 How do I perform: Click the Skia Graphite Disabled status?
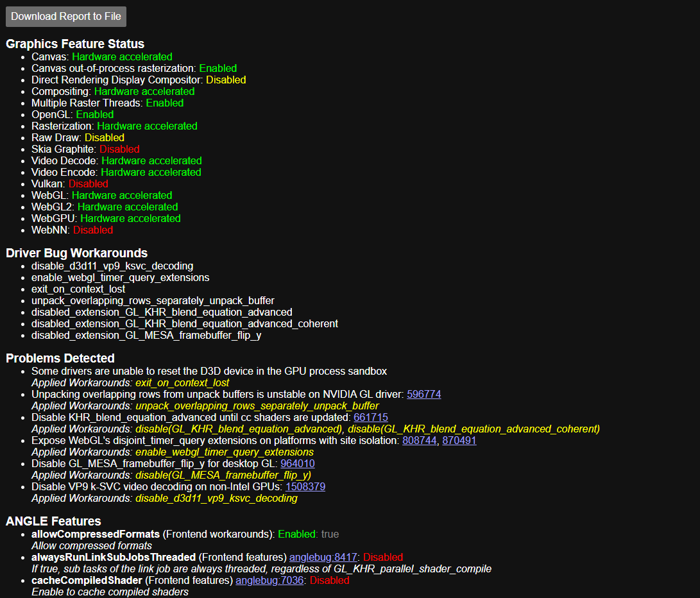119,149
